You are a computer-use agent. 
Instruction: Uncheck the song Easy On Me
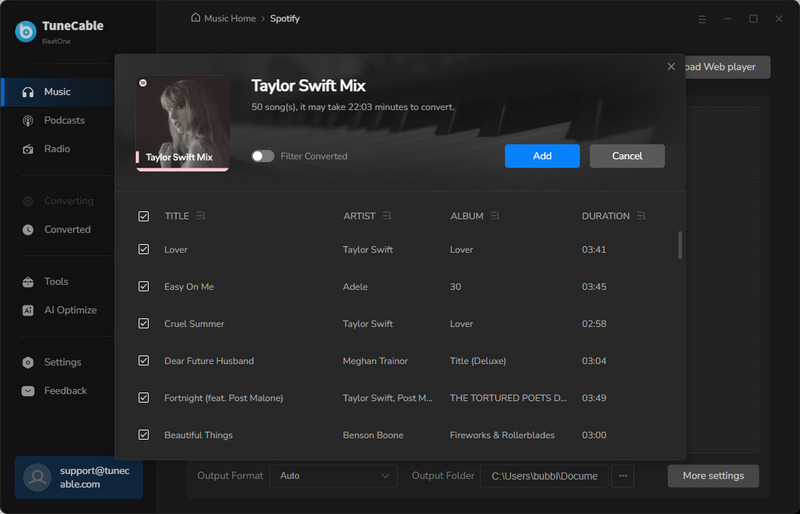point(144,286)
